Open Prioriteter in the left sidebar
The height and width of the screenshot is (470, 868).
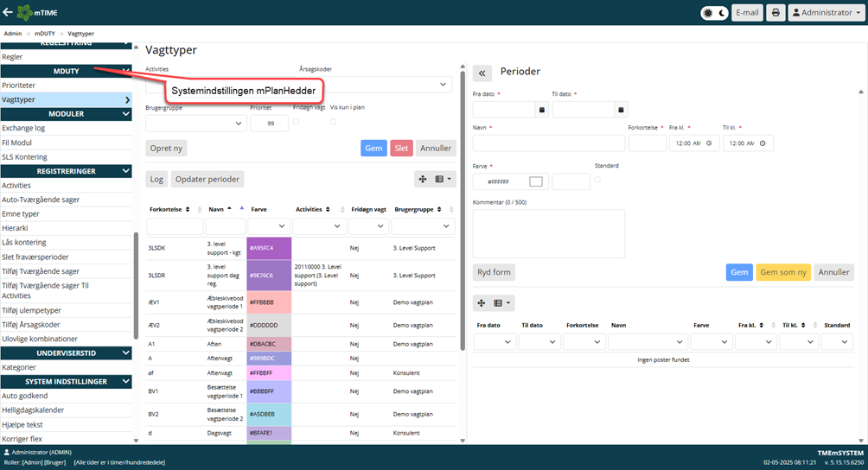tap(19, 86)
